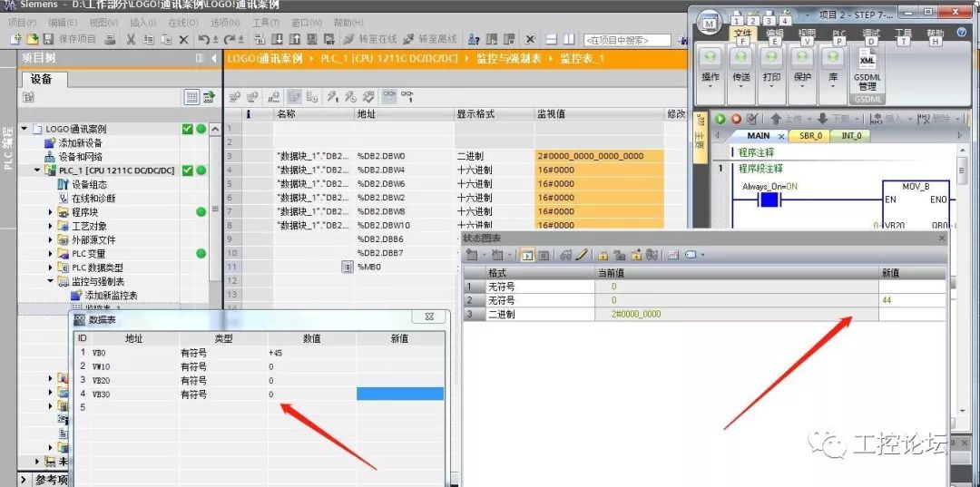Click the blue help question mark in STEP 7
980x487 pixels.
962,32
